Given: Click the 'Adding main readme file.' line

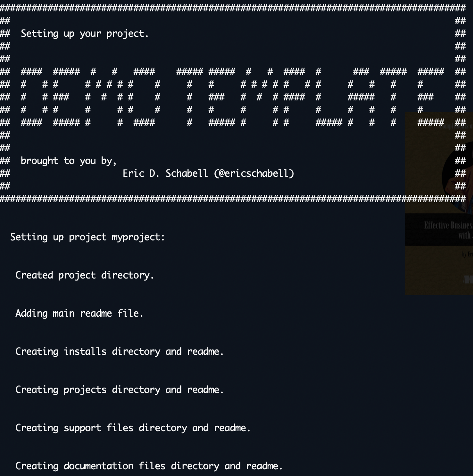Looking at the screenshot, I should click(x=79, y=313).
